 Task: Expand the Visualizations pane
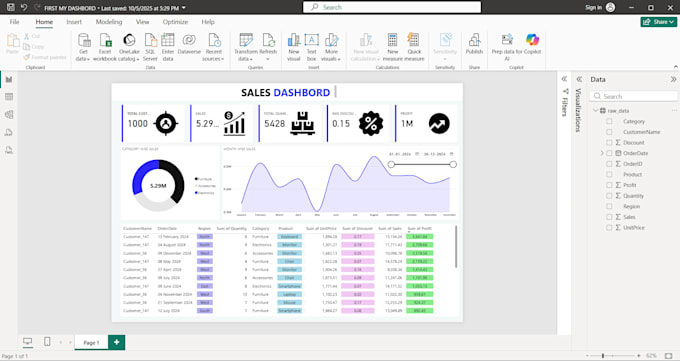(x=579, y=79)
